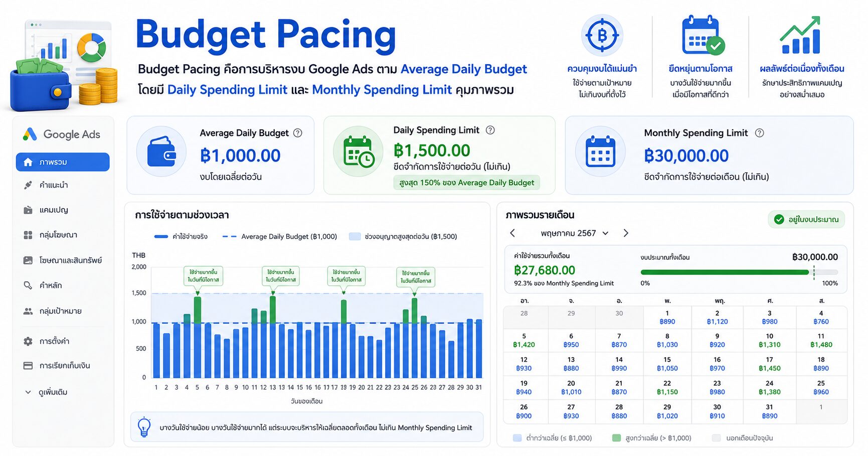Viewport: 868px width, 456px height.
Task: Click the ฿27,680.00 total spend value
Action: click(x=544, y=270)
